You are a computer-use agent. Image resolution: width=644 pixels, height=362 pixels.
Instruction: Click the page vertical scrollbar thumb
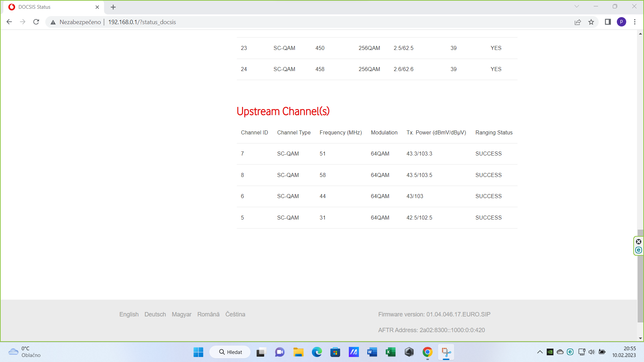[640, 276]
